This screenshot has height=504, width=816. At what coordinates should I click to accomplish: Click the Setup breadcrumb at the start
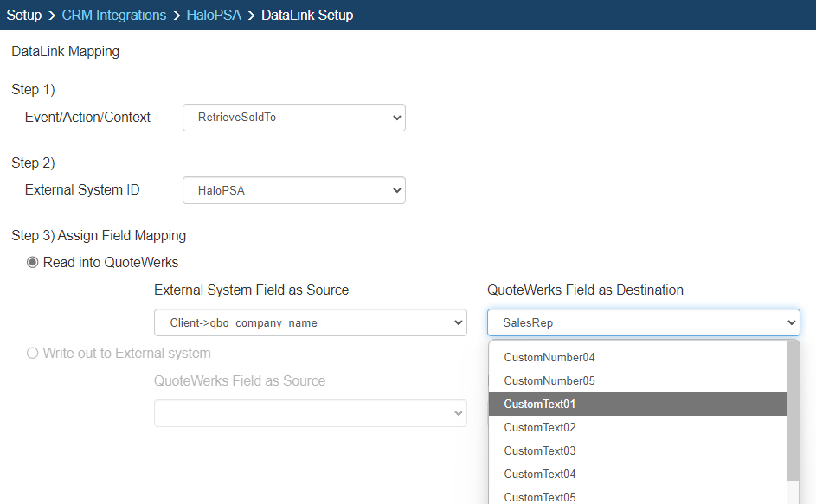[23, 15]
